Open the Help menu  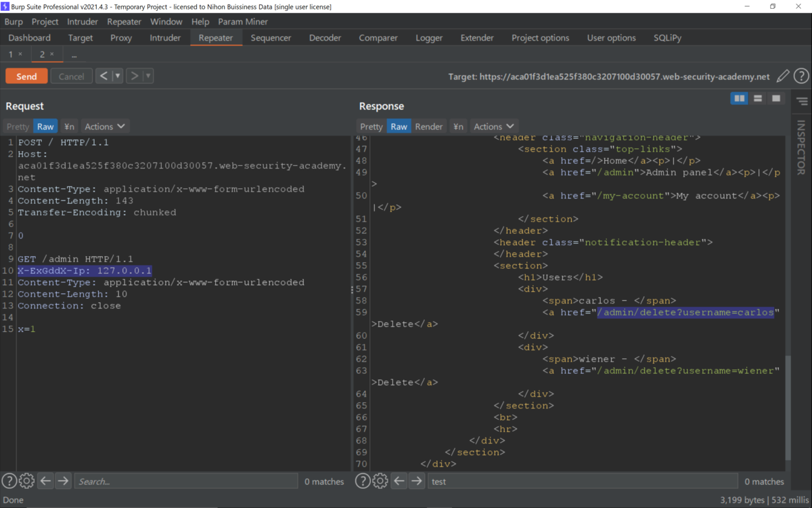(200, 22)
